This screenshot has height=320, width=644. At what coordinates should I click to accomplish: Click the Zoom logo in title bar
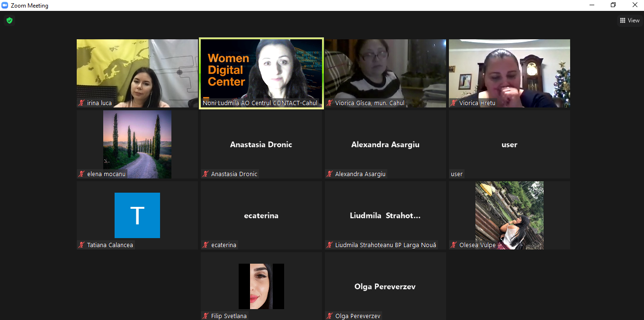[5, 6]
